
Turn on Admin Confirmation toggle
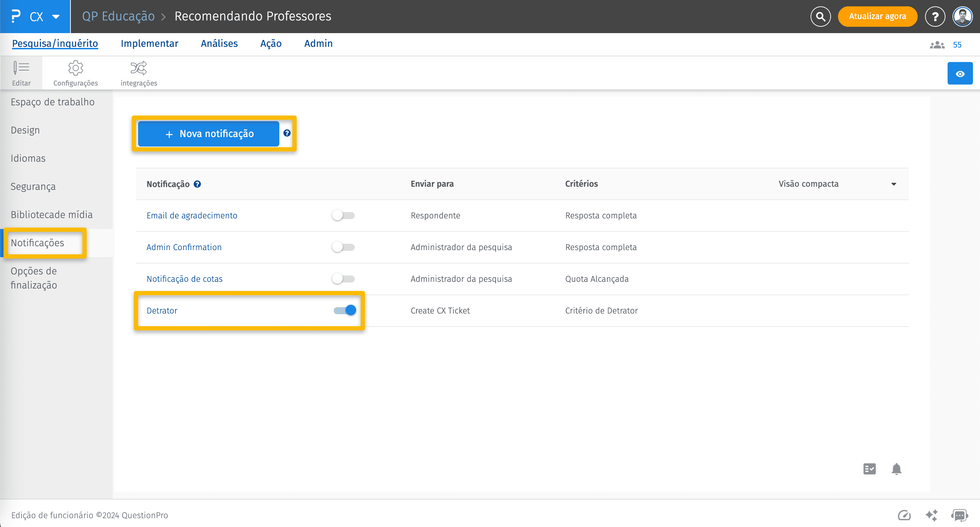click(x=343, y=247)
